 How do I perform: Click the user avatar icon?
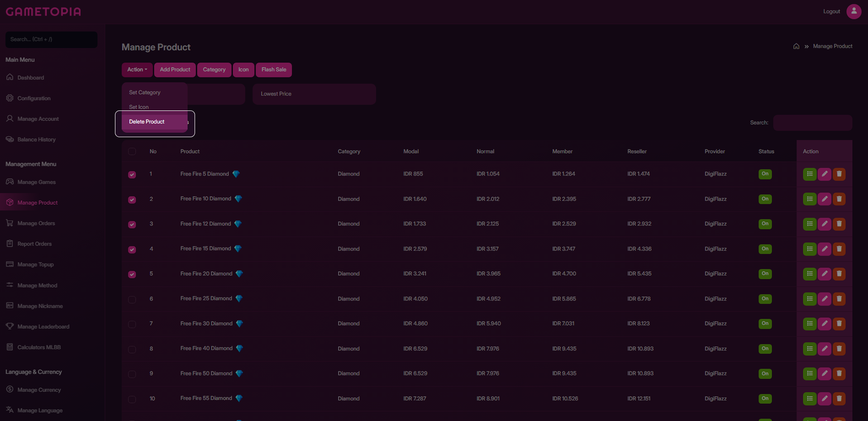(x=854, y=11)
